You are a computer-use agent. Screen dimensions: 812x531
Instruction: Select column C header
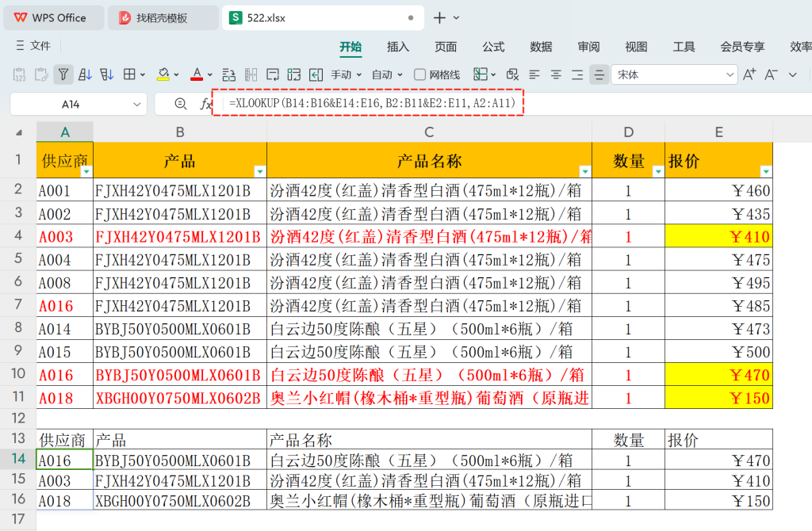429,132
